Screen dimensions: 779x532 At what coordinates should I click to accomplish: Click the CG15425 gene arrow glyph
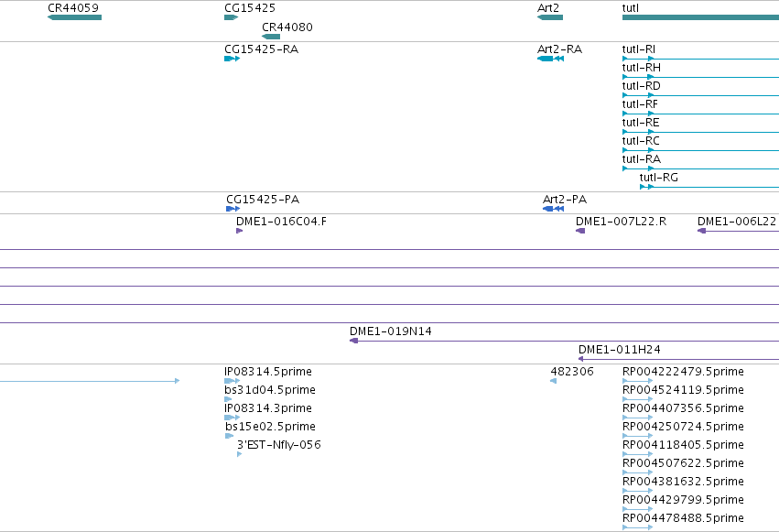[x=232, y=17]
